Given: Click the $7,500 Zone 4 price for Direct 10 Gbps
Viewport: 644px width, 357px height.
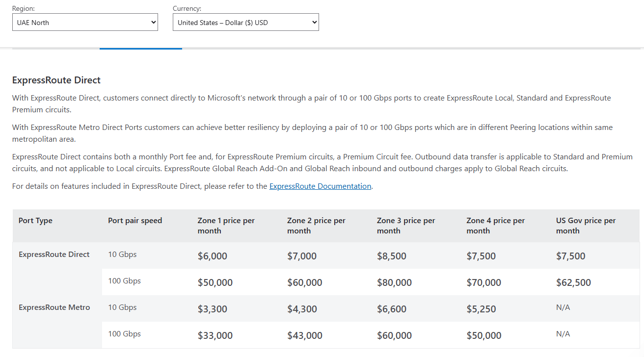Looking at the screenshot, I should [481, 256].
